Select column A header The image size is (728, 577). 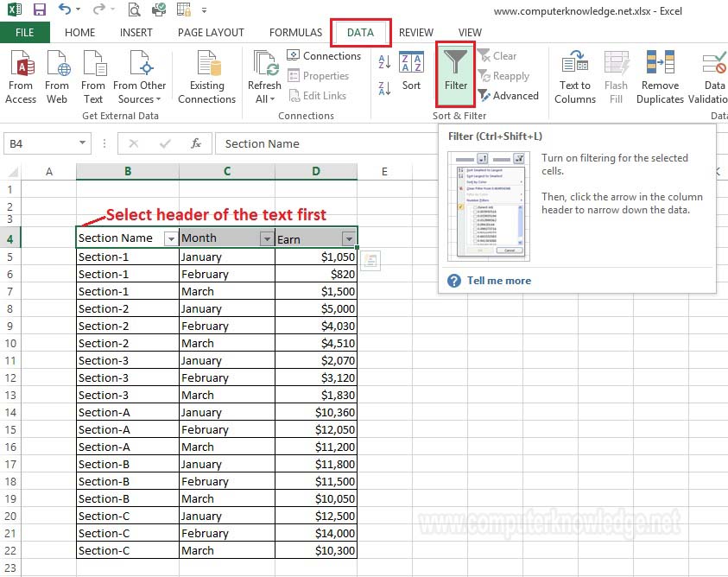point(48,171)
